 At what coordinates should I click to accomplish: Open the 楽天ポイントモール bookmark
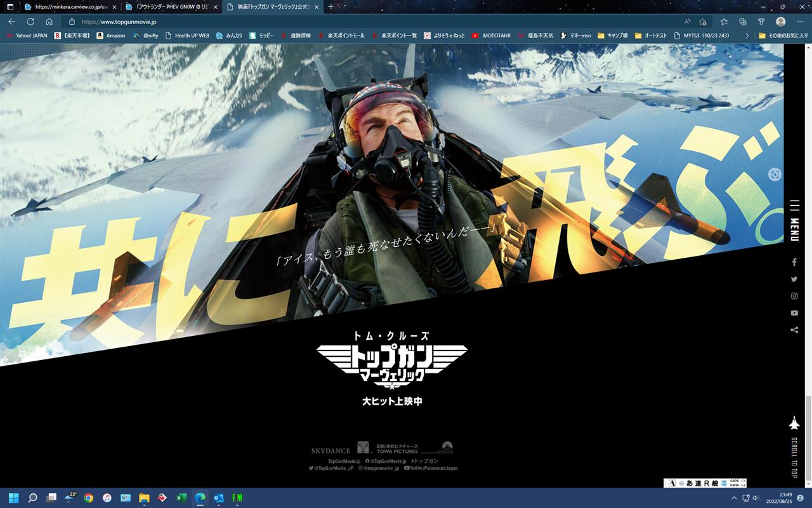click(x=341, y=36)
